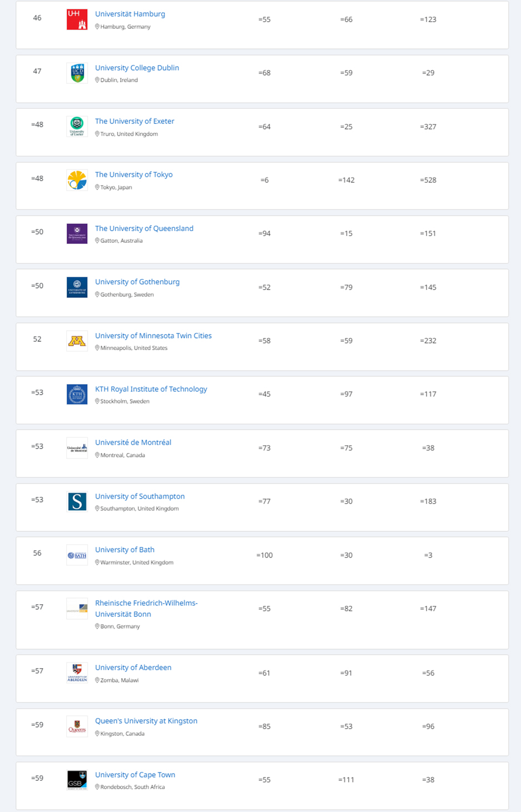This screenshot has width=521, height=812.
Task: Click the University of Aberdeen crest logo
Action: [x=77, y=673]
